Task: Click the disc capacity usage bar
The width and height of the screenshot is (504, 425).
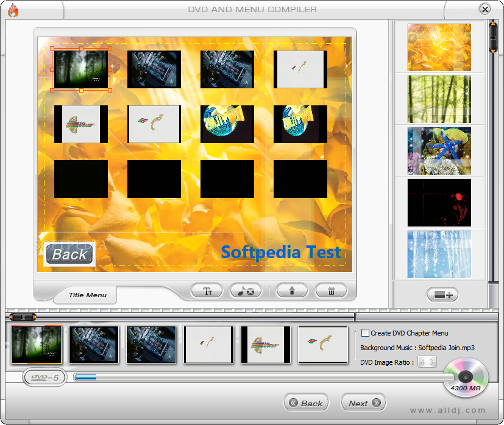Action: click(x=263, y=377)
